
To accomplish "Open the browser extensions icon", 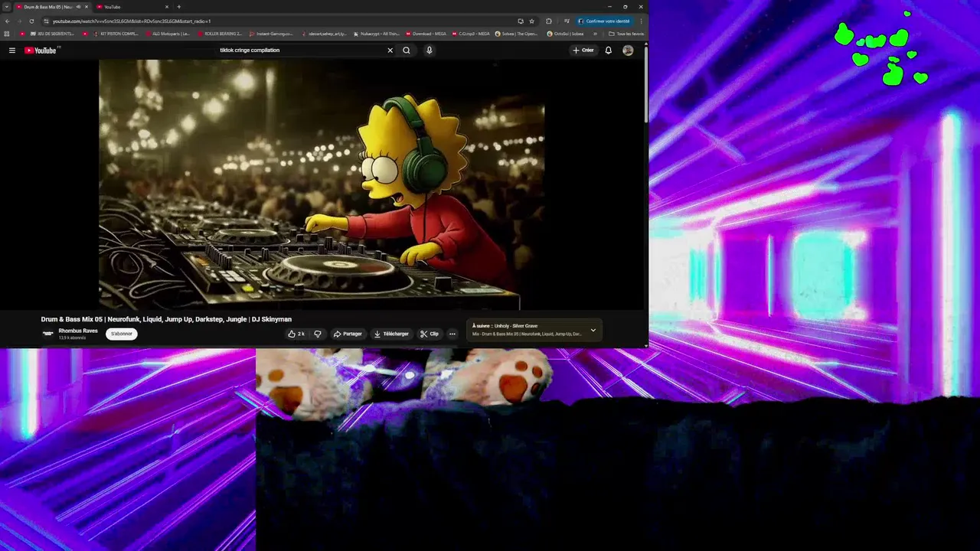I will point(548,21).
